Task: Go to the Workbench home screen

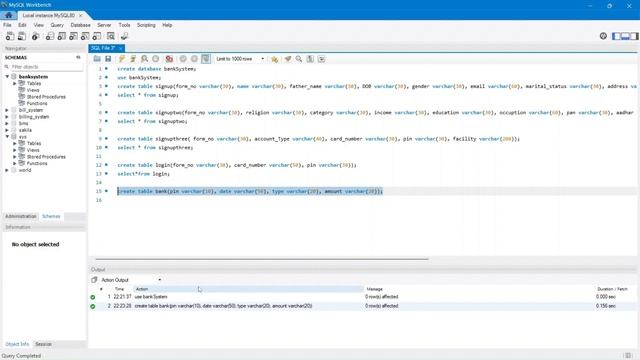Action: (9, 15)
